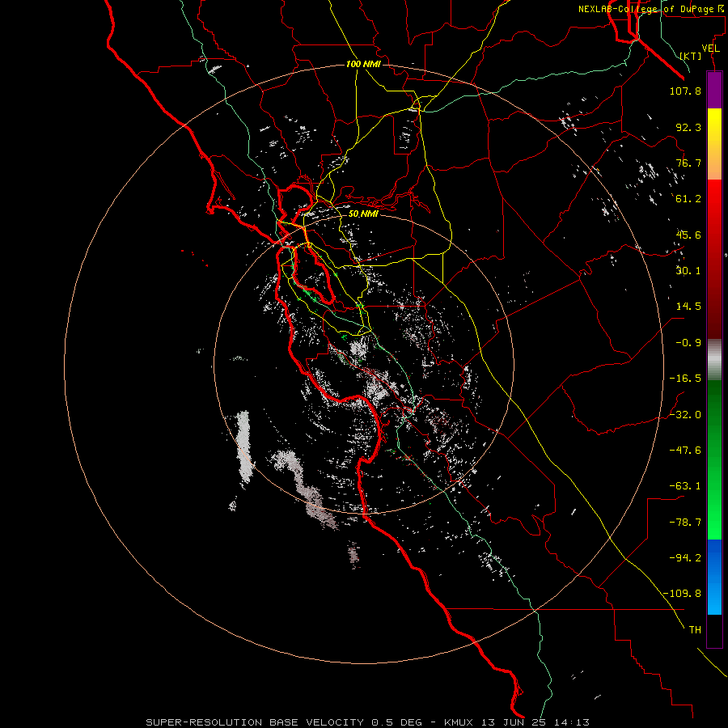
Task: Click the 50 NMI range ring label
Action: coord(363,214)
